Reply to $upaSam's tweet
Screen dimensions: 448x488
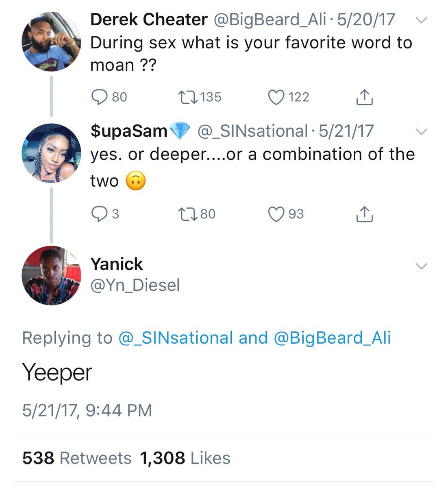(x=99, y=214)
